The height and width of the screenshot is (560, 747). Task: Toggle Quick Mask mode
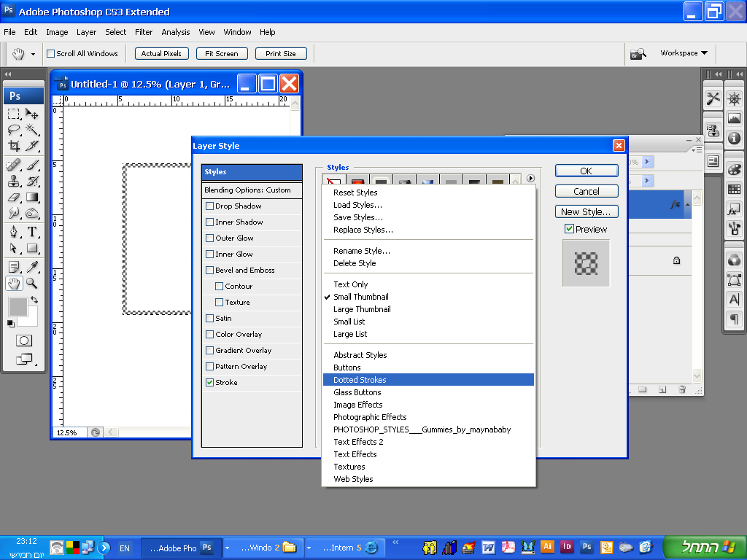(24, 341)
